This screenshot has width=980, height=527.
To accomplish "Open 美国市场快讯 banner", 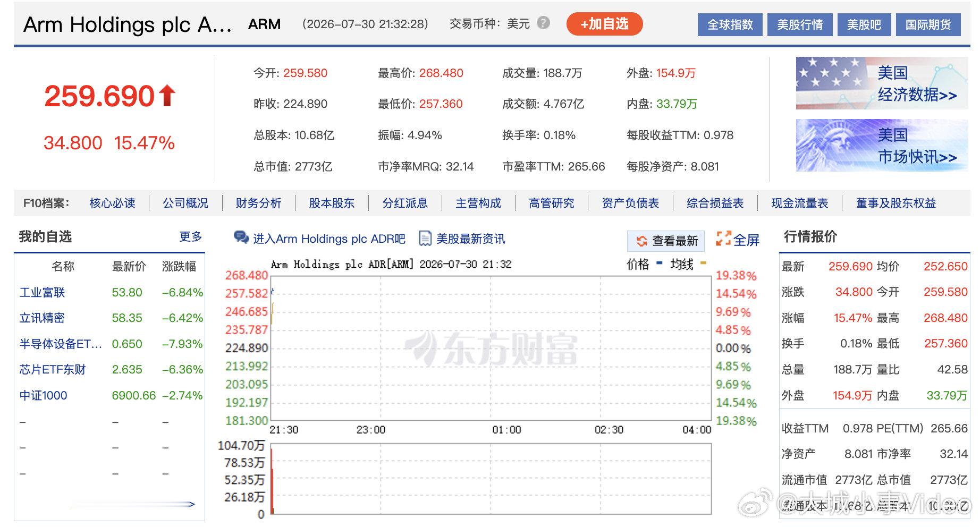I will (882, 145).
